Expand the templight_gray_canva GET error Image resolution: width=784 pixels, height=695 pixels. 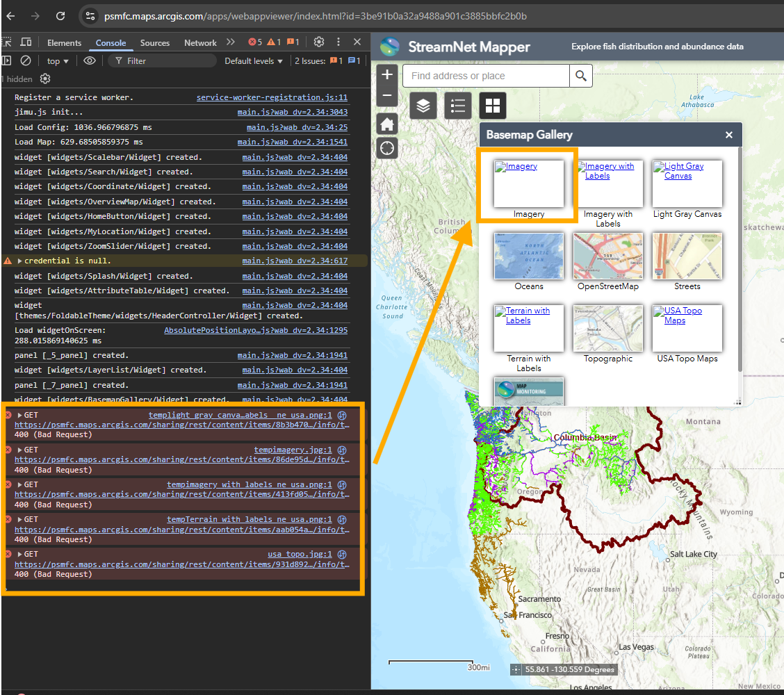coord(19,415)
